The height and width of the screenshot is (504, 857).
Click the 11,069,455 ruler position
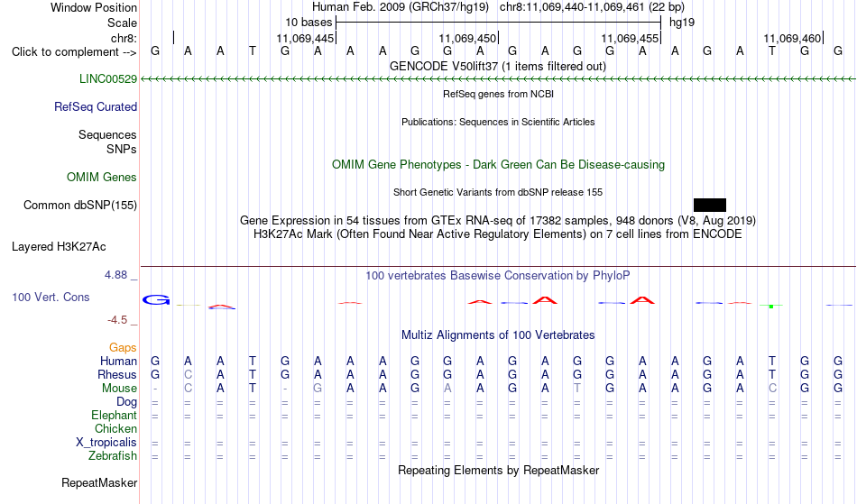tap(630, 38)
